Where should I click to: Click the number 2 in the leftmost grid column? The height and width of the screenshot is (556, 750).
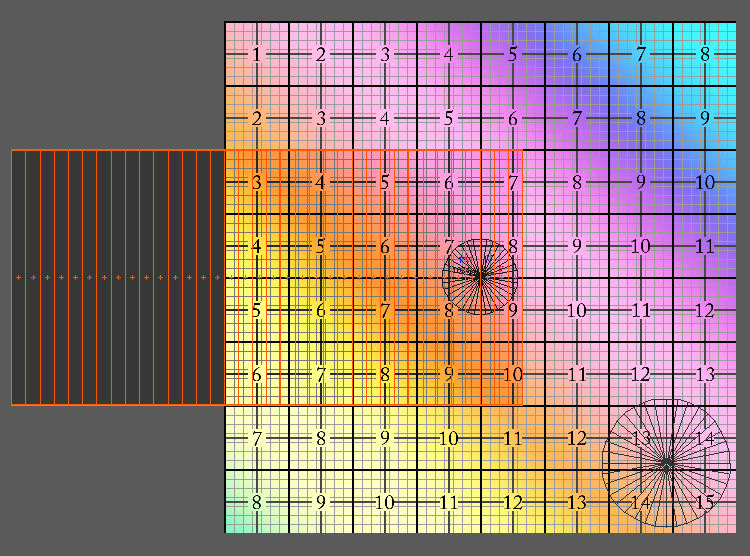pyautogui.click(x=257, y=118)
